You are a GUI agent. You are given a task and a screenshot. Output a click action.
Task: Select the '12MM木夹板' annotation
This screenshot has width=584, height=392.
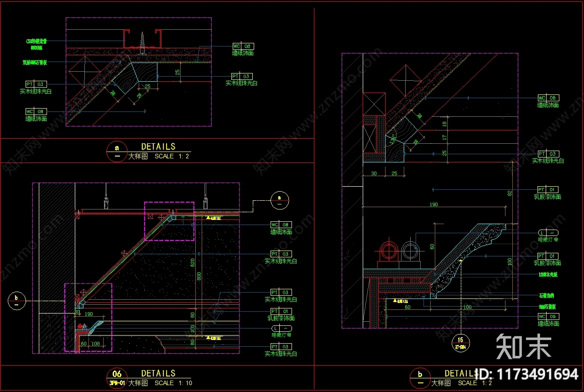(x=547, y=275)
